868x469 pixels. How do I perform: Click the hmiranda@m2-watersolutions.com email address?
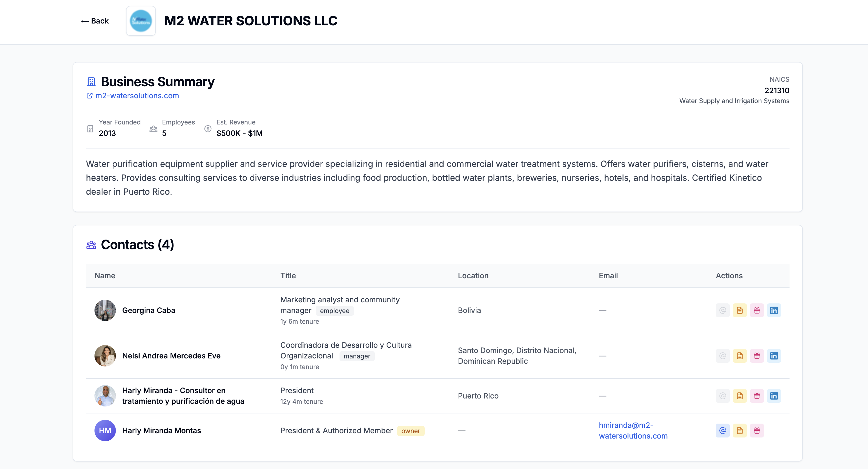pos(633,431)
